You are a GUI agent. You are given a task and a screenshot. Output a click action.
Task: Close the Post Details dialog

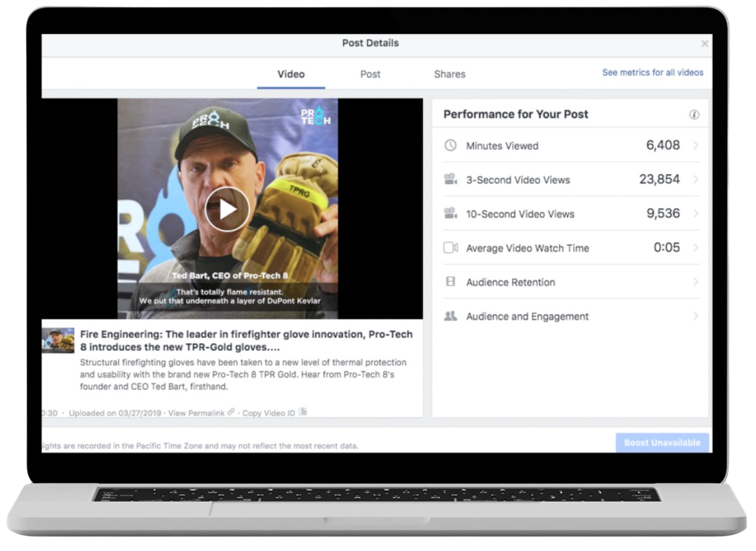pyautogui.click(x=704, y=43)
